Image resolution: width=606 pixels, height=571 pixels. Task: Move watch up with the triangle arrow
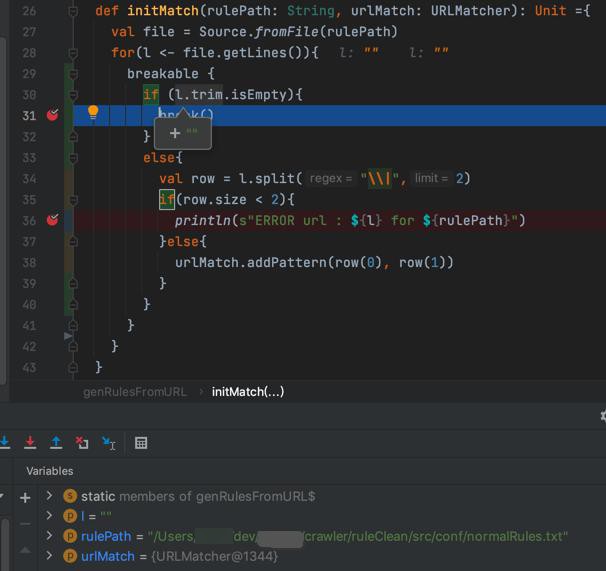25,550
